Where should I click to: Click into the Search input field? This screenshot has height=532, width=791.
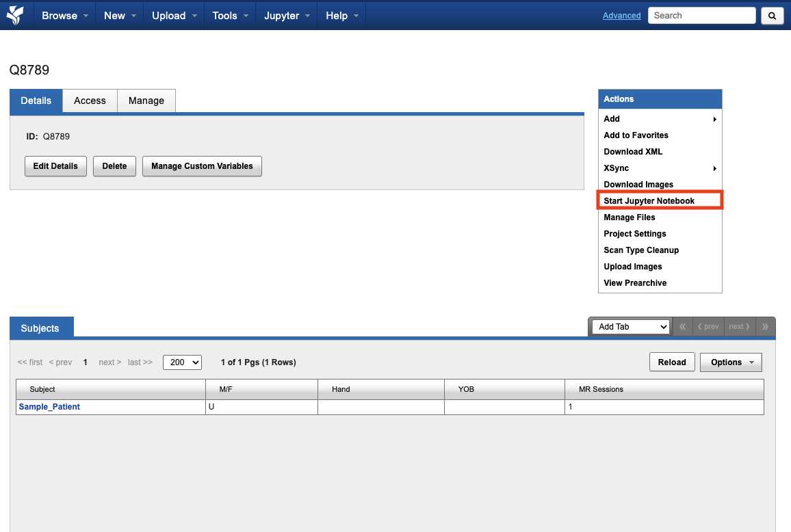(x=701, y=16)
